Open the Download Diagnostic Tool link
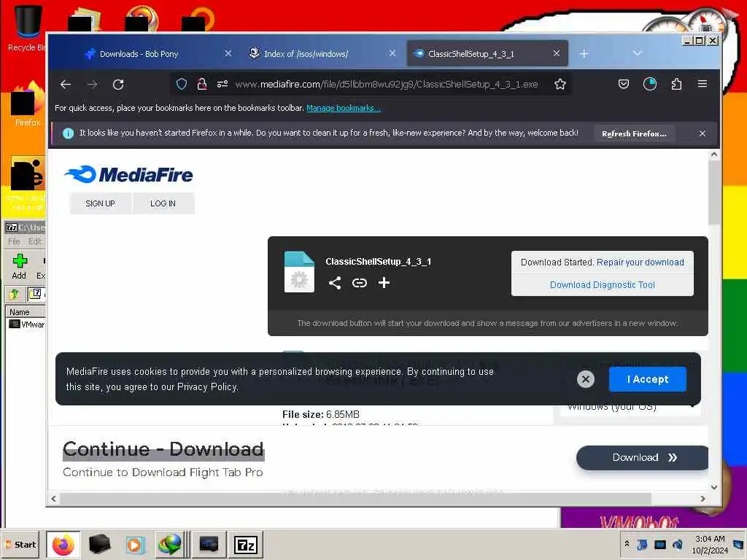 602,285
